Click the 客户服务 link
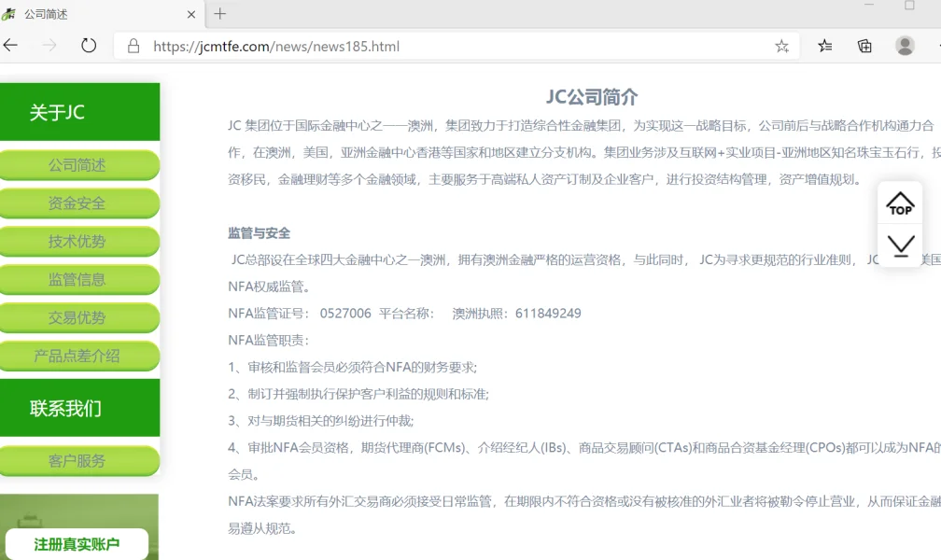Image resolution: width=941 pixels, height=560 pixels. pos(80,460)
